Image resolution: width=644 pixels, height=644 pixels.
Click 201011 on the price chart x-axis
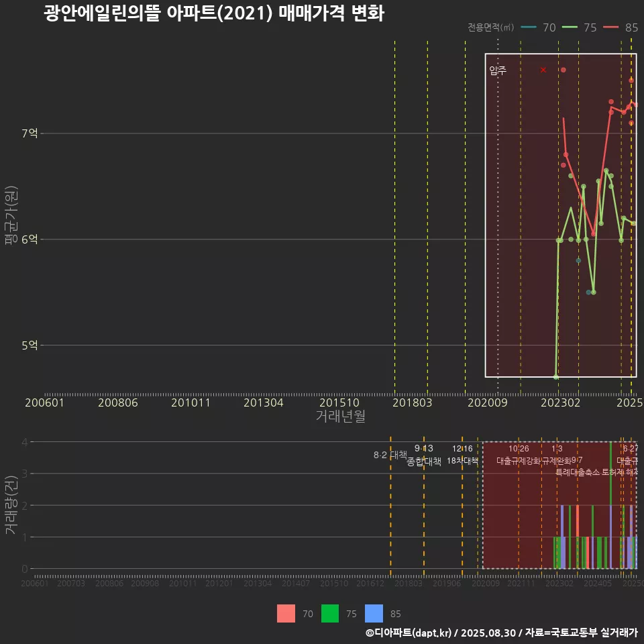click(x=191, y=402)
